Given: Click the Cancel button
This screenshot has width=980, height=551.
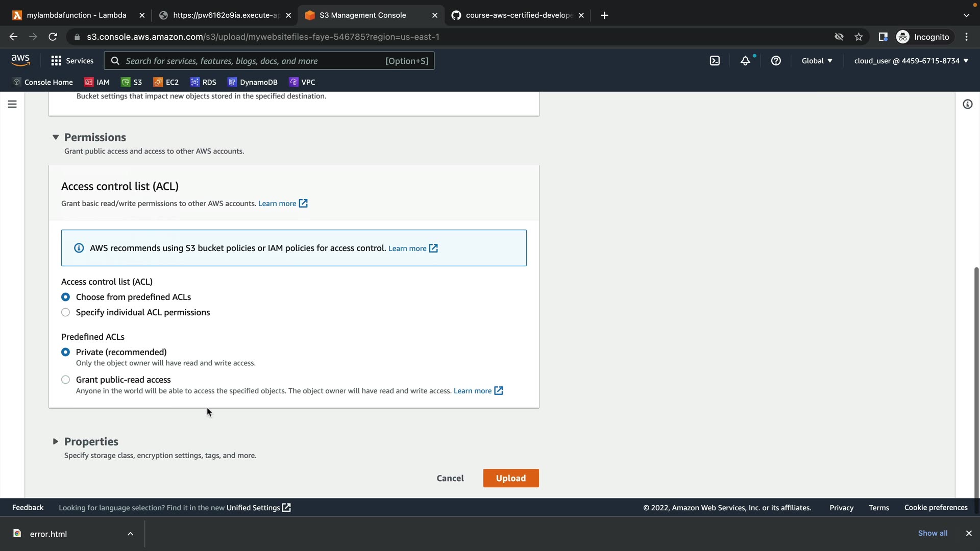Looking at the screenshot, I should pos(450,478).
